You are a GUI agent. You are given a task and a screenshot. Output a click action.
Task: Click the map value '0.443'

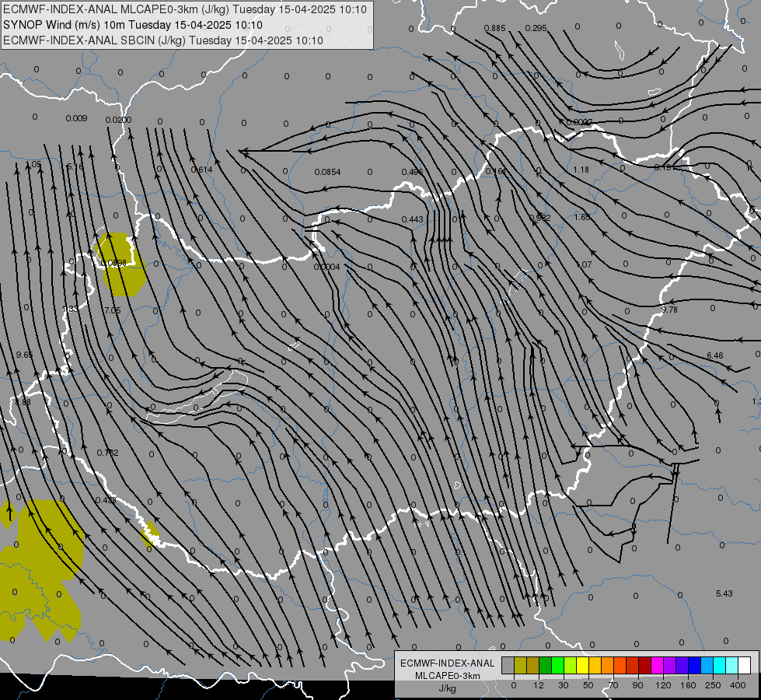tap(413, 219)
